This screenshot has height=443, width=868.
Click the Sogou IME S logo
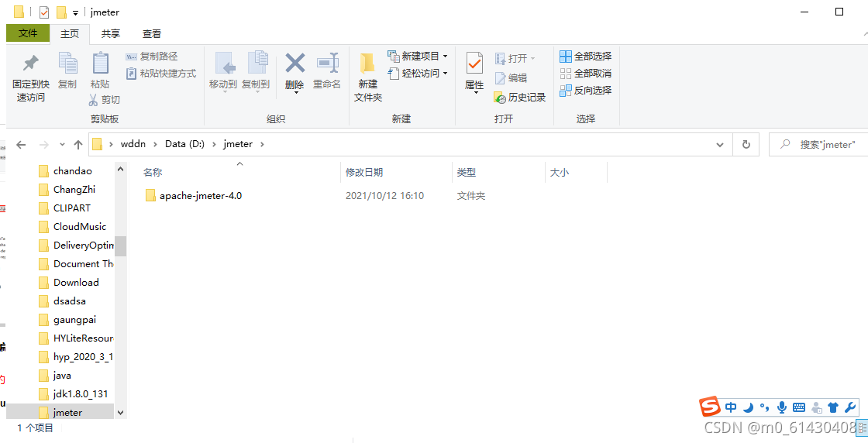pyautogui.click(x=709, y=407)
